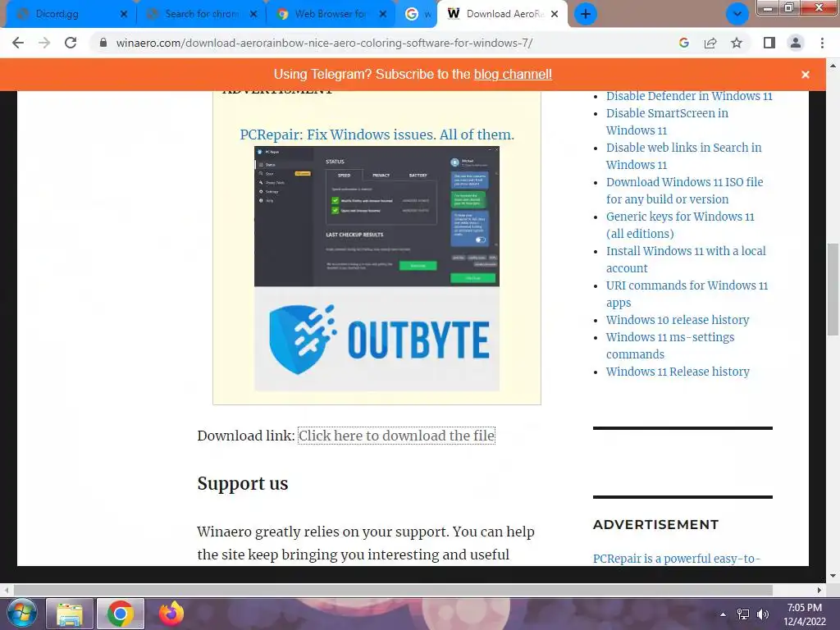Open PCRepair Fix Windows issues link

pos(377,135)
